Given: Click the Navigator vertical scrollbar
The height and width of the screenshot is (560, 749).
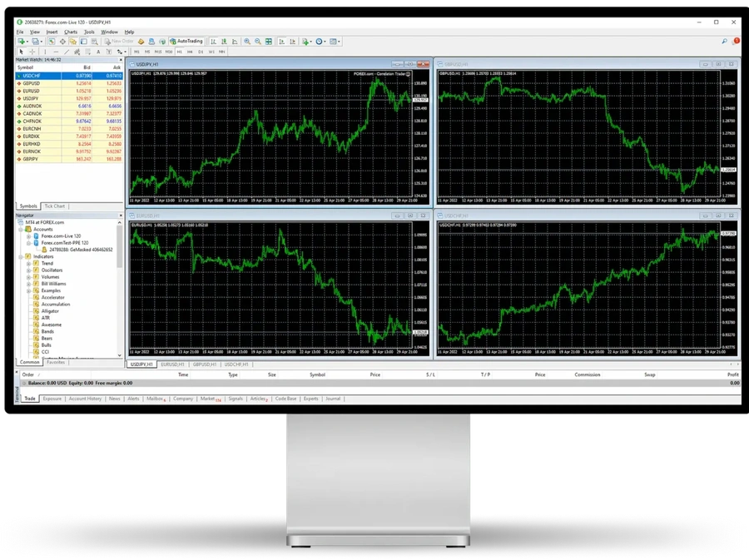Looking at the screenshot, I should [119, 289].
